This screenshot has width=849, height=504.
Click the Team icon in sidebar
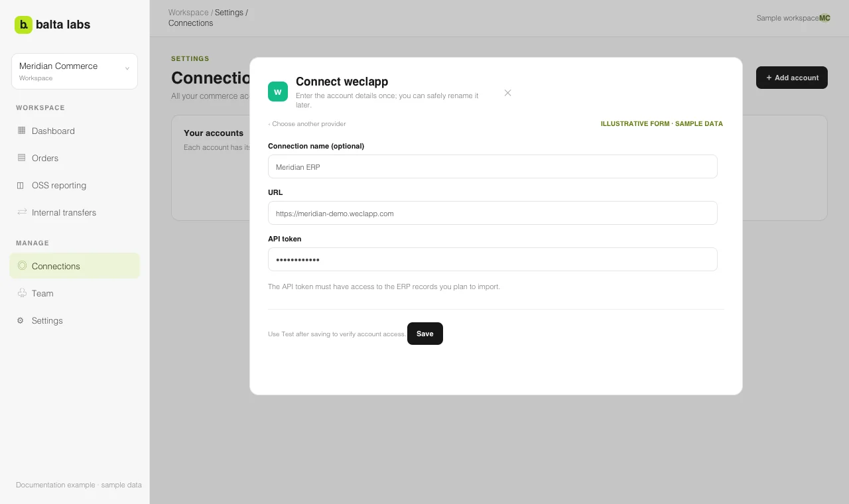click(21, 293)
